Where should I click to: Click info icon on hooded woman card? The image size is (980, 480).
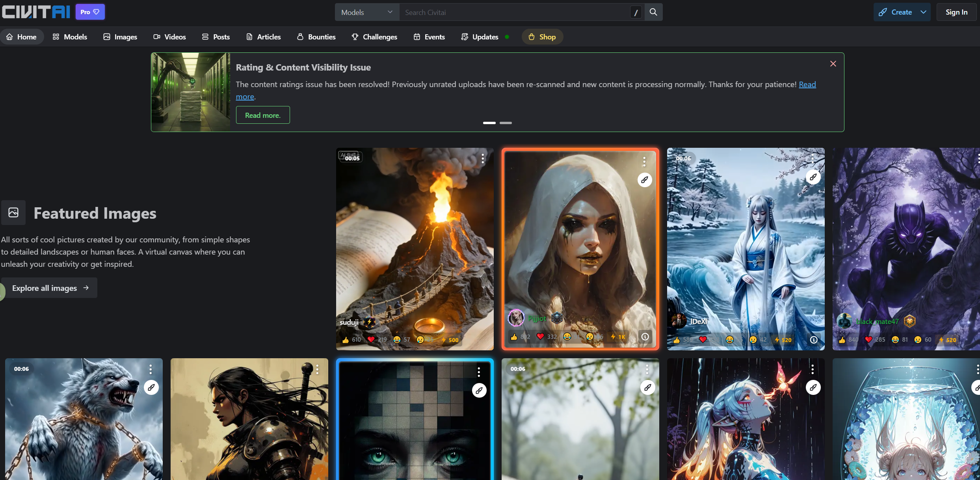645,337
